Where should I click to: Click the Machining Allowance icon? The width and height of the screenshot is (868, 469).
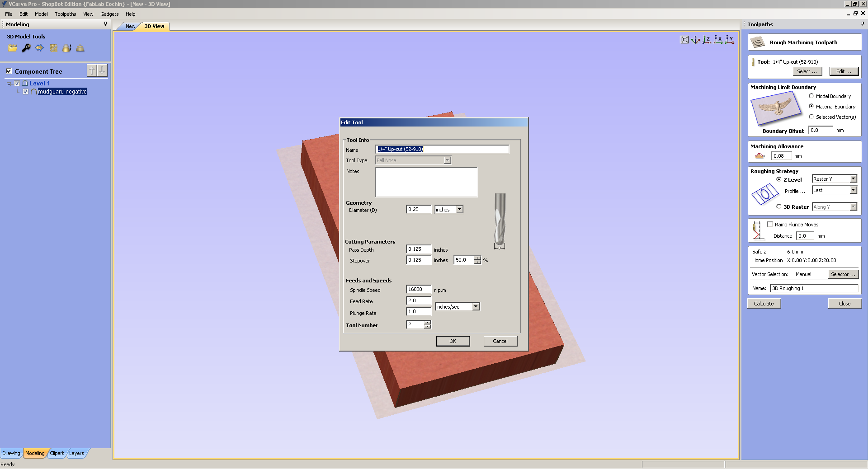(759, 156)
